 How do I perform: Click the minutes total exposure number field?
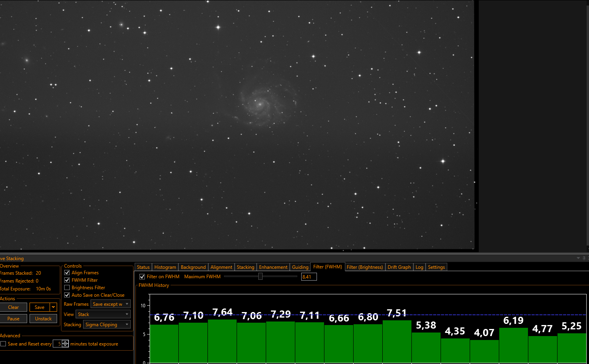[x=58, y=344]
